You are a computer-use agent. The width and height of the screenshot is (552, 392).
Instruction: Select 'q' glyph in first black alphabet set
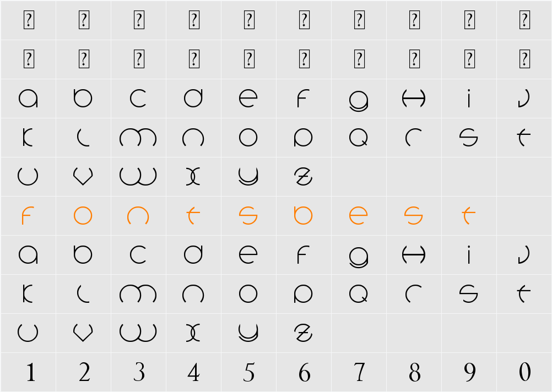[x=359, y=138]
